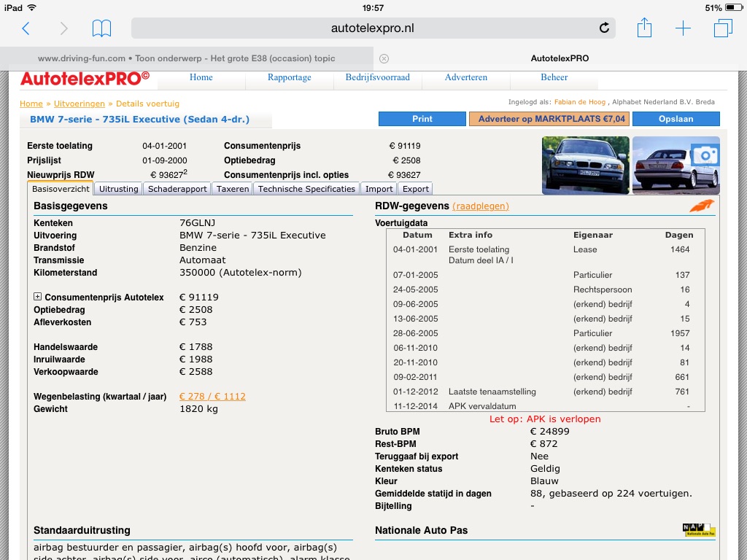Switch to the Schaderapport tab
Screen dimensions: 747x560
177,189
